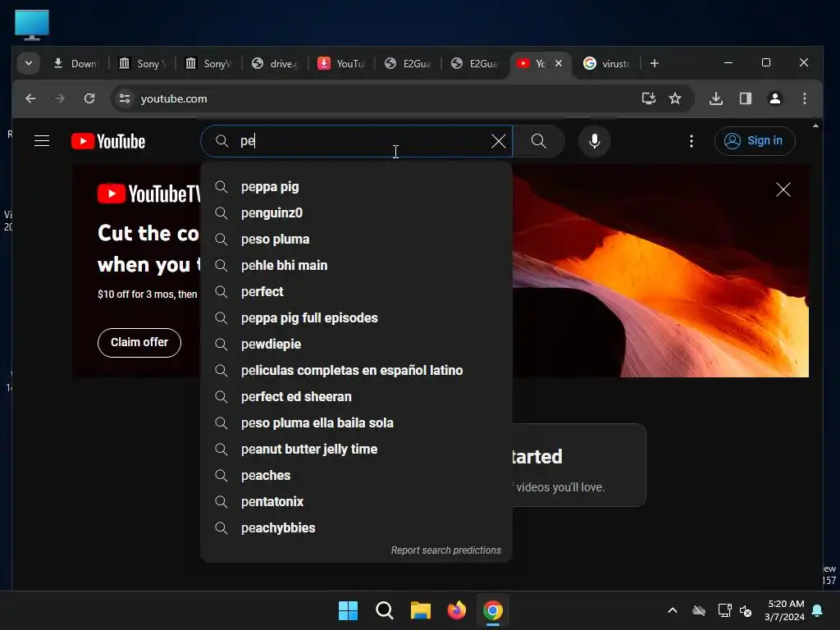Switch to the virustotal Google tab
The height and width of the screenshot is (630, 840).
pos(607,64)
